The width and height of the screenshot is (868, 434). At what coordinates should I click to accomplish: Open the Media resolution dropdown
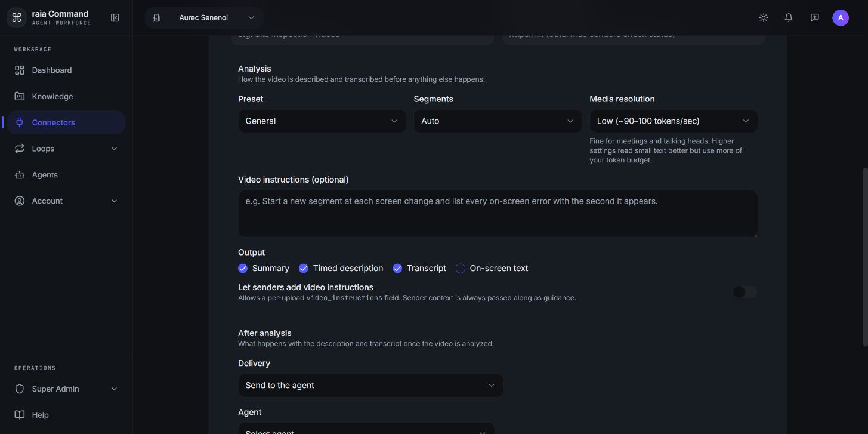(x=674, y=121)
